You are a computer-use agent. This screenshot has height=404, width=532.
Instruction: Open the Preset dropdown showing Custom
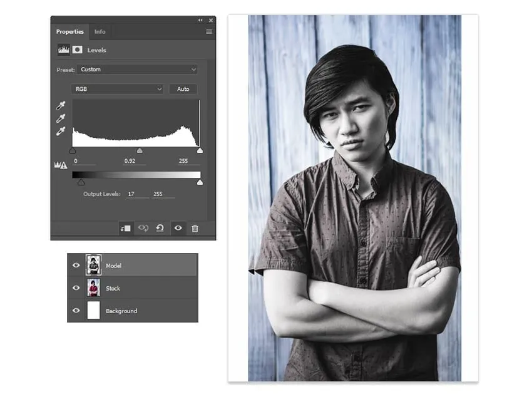click(137, 70)
